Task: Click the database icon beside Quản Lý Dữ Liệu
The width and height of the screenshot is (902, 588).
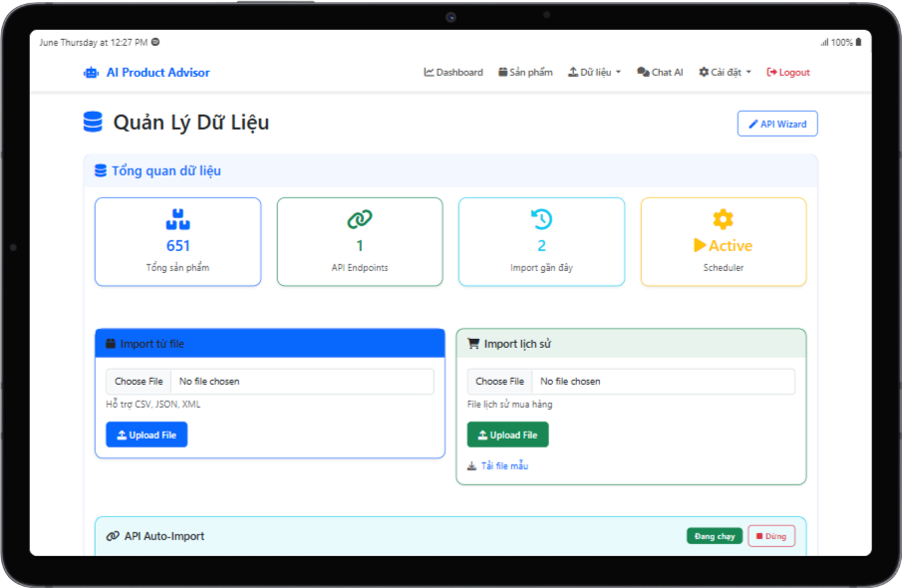Action: pyautogui.click(x=93, y=122)
